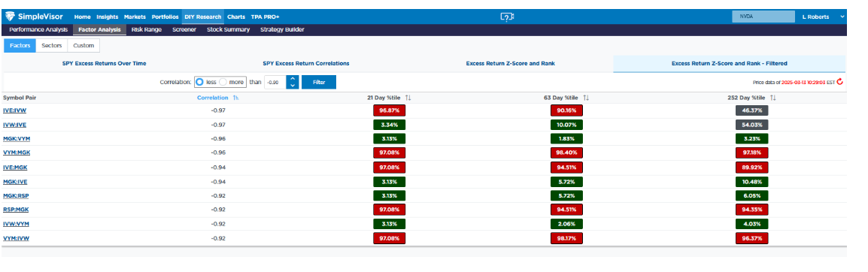
Task: Click the 98.17% cell in VYM:IVW row
Action: coord(567,237)
